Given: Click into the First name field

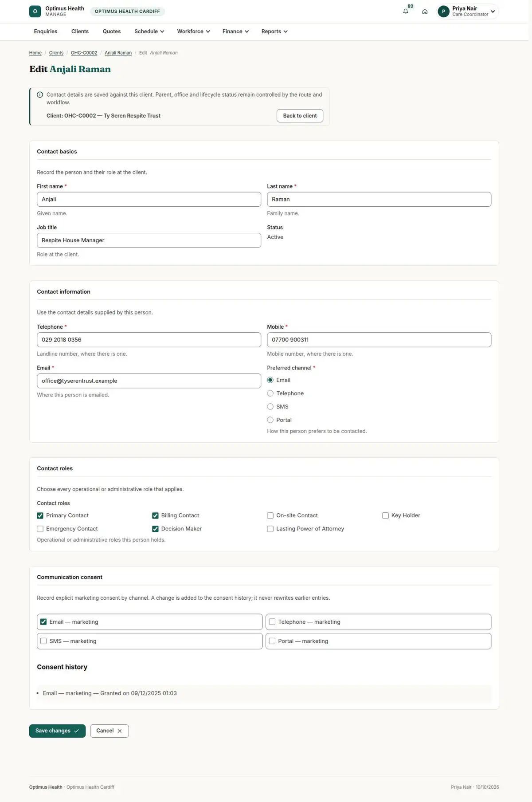Looking at the screenshot, I should pos(149,199).
